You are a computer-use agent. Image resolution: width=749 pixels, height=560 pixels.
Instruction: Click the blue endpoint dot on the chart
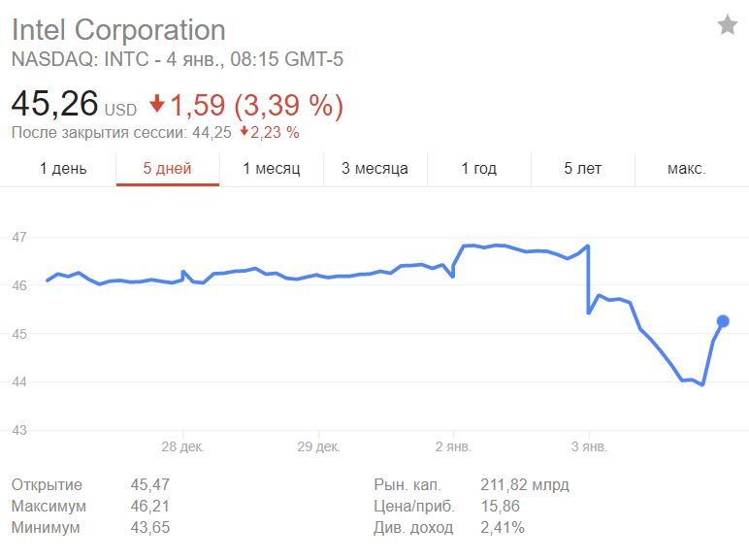723,321
